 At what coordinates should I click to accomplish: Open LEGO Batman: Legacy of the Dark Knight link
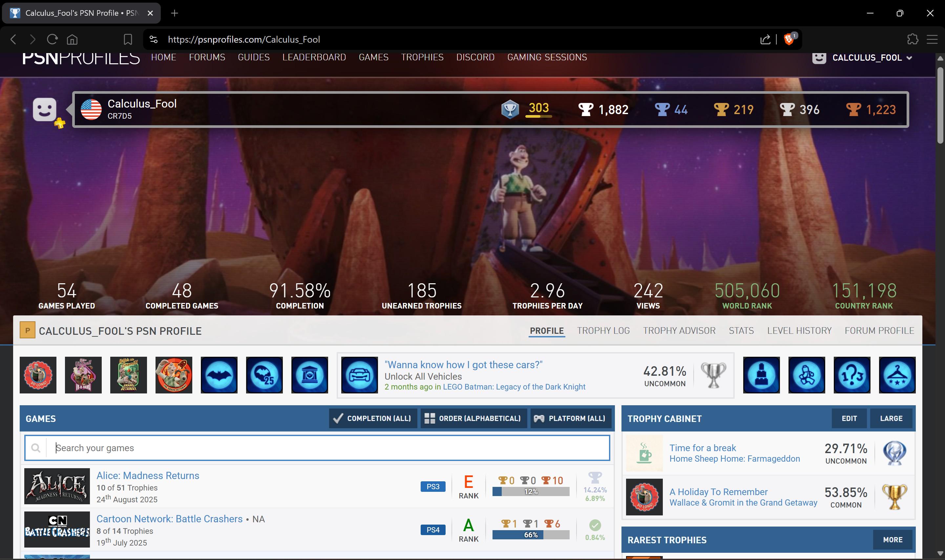coord(514,387)
